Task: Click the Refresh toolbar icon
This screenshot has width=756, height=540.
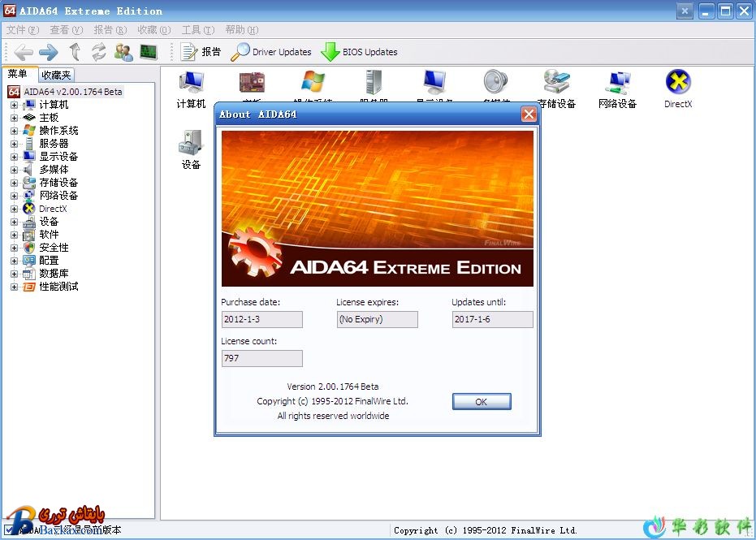Action: tap(99, 52)
